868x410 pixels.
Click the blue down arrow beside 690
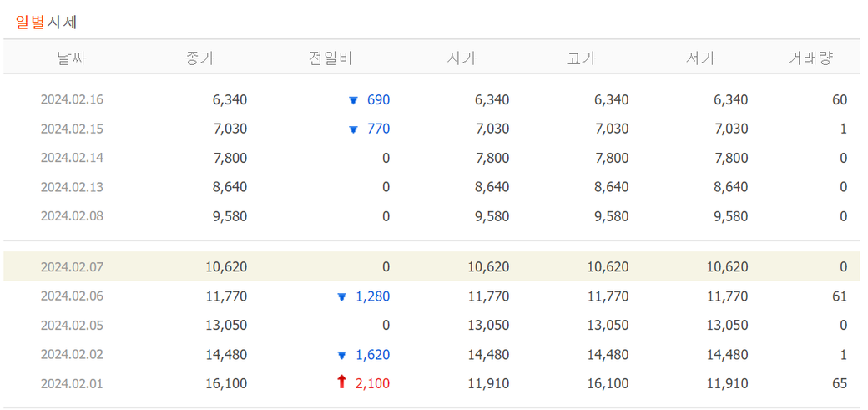pyautogui.click(x=353, y=100)
